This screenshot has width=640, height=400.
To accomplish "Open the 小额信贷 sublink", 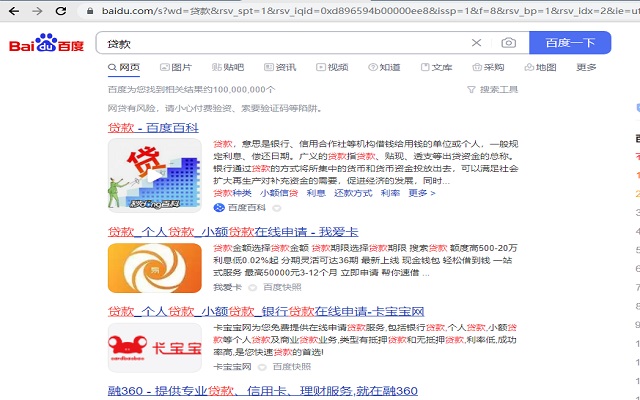I will 279,193.
